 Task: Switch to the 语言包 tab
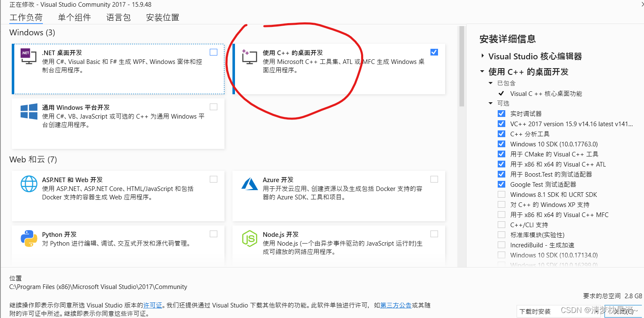(119, 17)
